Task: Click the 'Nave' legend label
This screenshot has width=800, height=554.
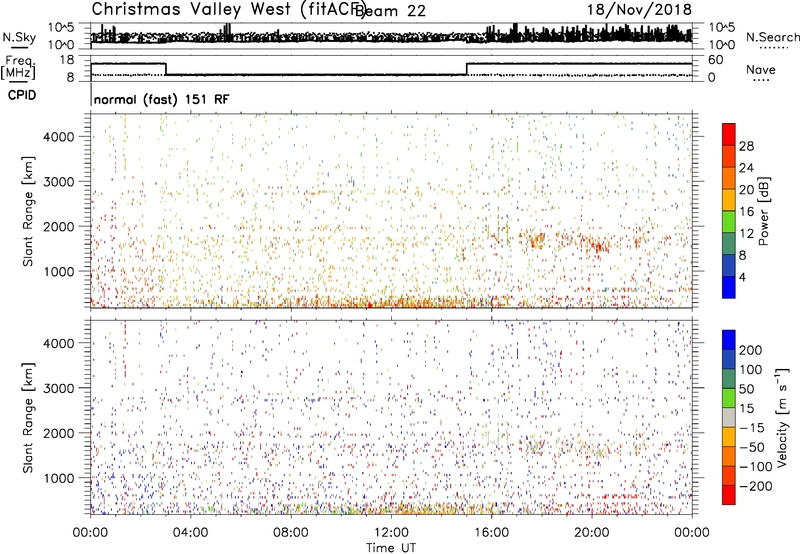Action: pos(761,69)
